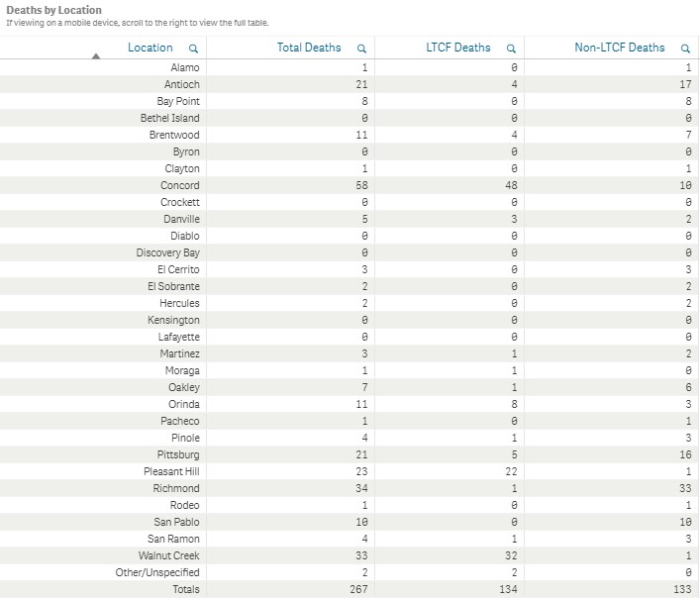Click the Deaths by Location title

[53, 10]
